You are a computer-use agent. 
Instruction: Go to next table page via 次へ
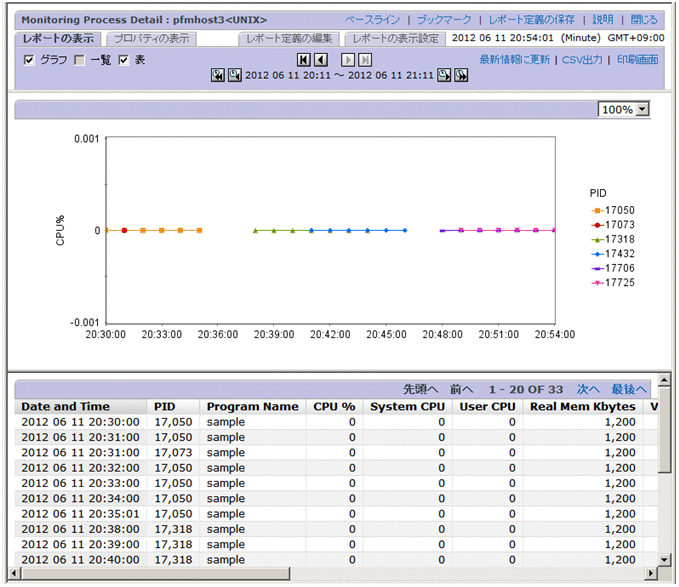pos(587,389)
